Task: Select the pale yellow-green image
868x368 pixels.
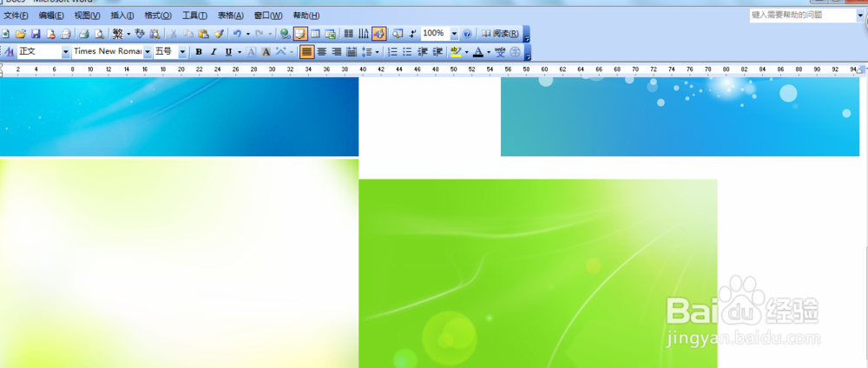Action: 180,263
